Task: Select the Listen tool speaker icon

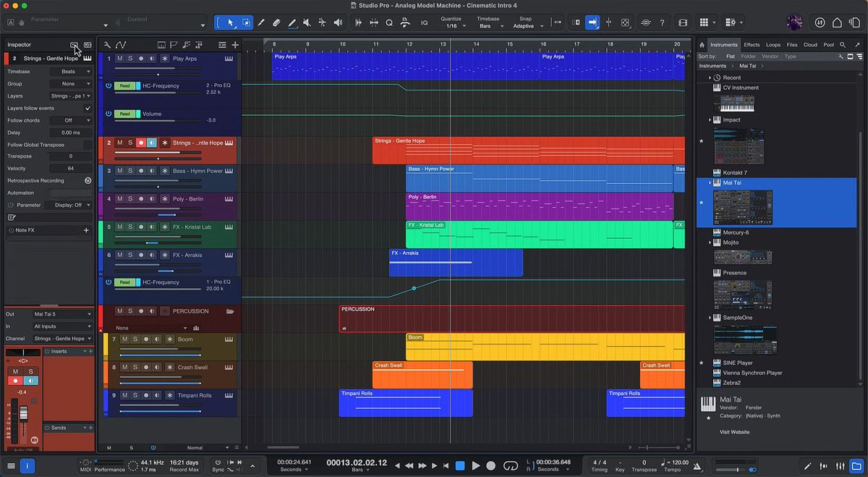Action: pyautogui.click(x=338, y=22)
